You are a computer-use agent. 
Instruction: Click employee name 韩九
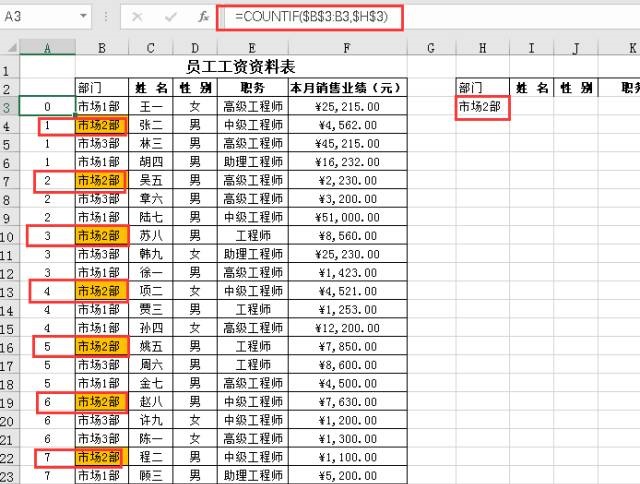pyautogui.click(x=151, y=254)
